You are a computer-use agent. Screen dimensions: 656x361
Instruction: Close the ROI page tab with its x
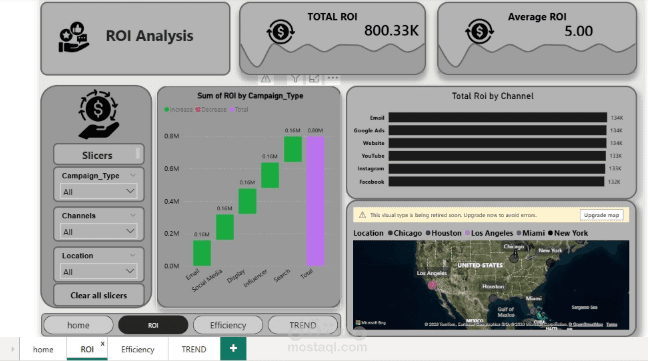tap(102, 343)
